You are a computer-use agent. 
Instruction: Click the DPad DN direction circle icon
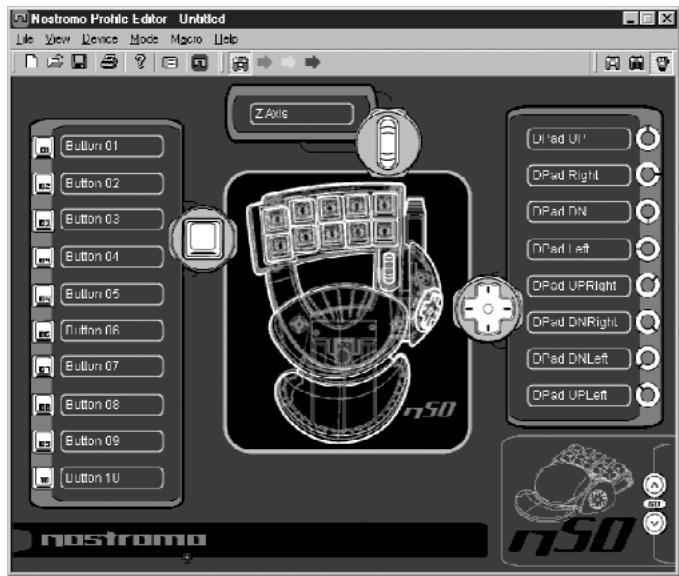pos(648,211)
